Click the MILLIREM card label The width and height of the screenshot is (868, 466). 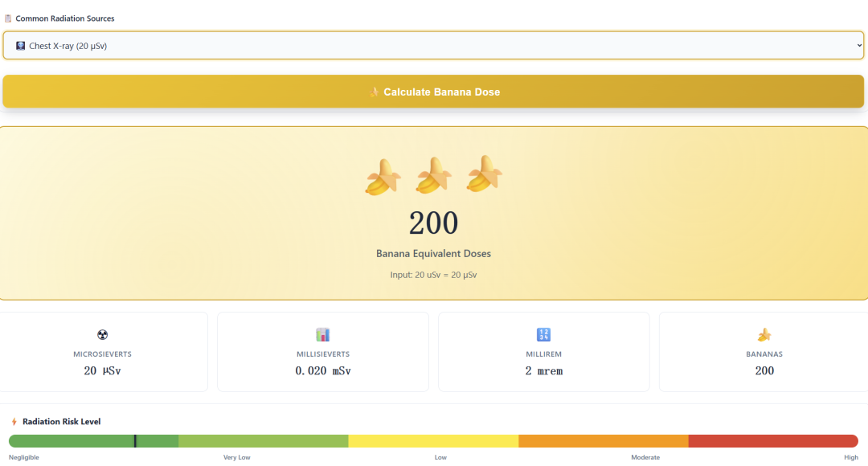click(x=543, y=354)
